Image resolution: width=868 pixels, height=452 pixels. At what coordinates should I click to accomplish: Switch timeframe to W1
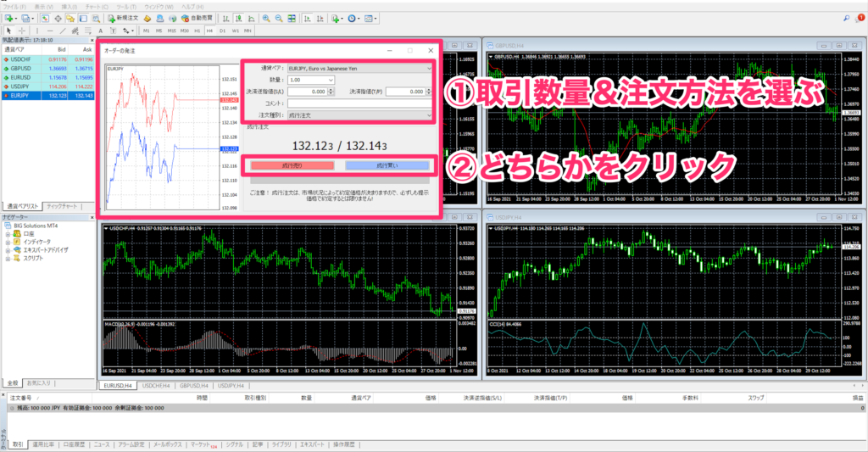coord(236,31)
